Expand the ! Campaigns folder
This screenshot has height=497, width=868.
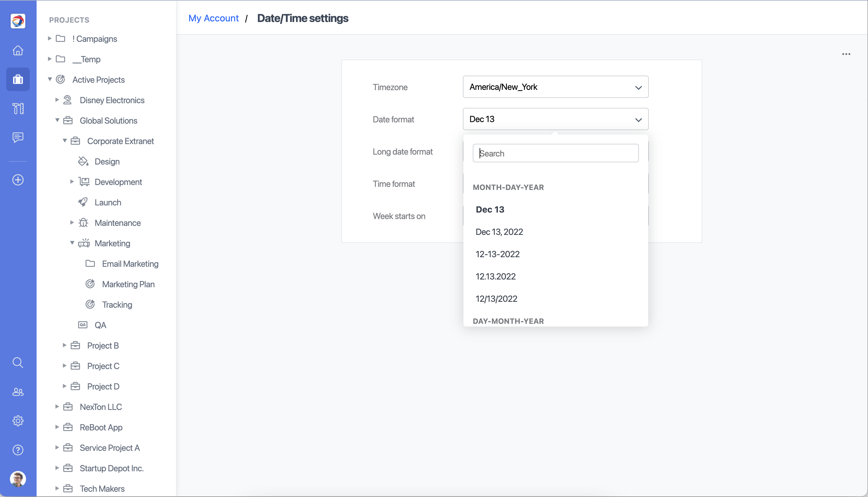coord(50,38)
